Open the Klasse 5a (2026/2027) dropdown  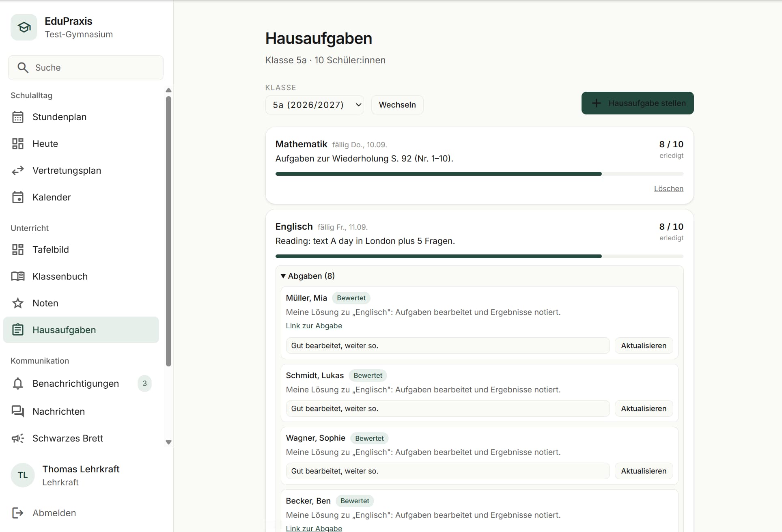point(315,105)
